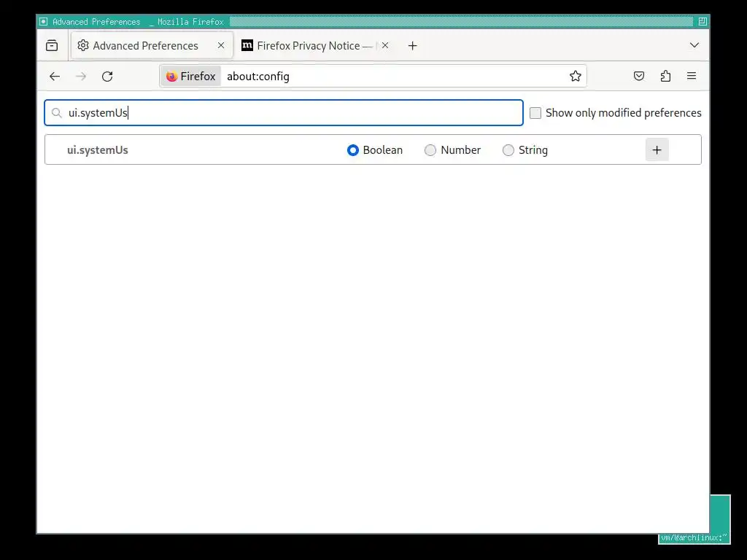The image size is (747, 560).
Task: Select the Number radio option
Action: 430,150
